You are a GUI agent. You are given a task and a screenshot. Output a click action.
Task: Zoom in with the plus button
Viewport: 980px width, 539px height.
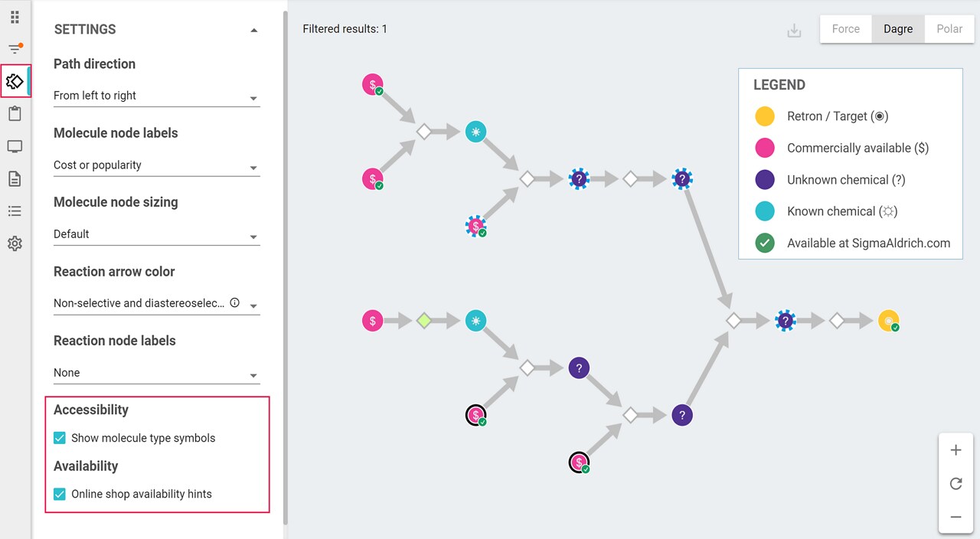(955, 450)
